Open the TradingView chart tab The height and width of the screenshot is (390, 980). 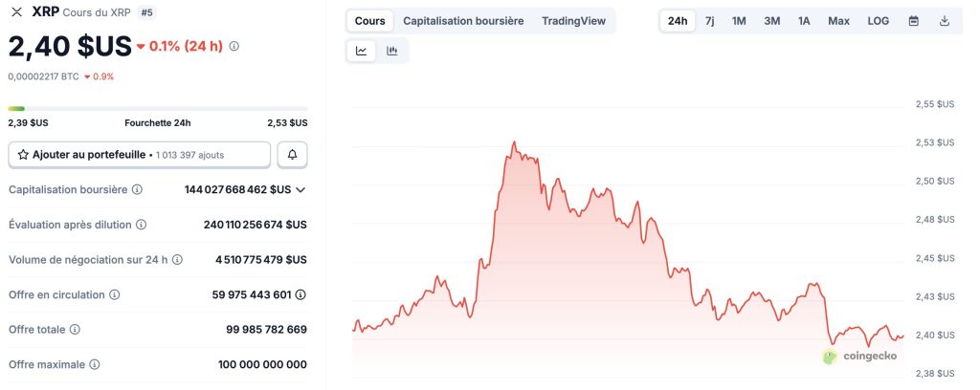(x=573, y=21)
